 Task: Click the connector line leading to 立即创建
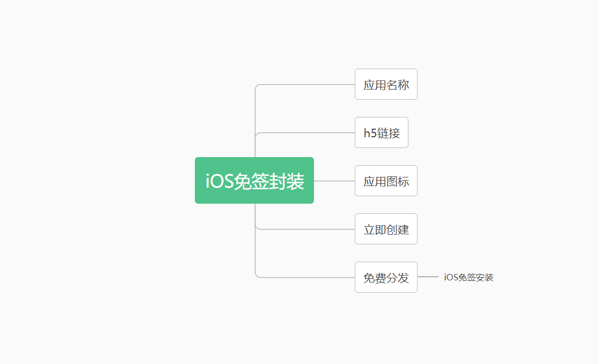(306, 229)
